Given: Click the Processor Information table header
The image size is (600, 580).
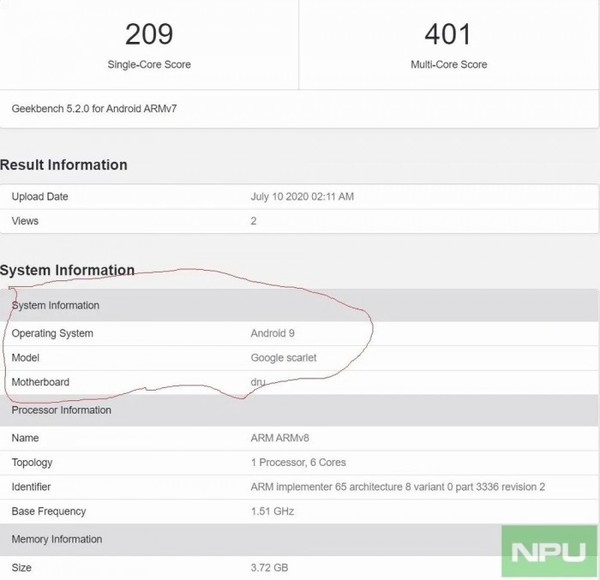Looking at the screenshot, I should pyautogui.click(x=61, y=410).
